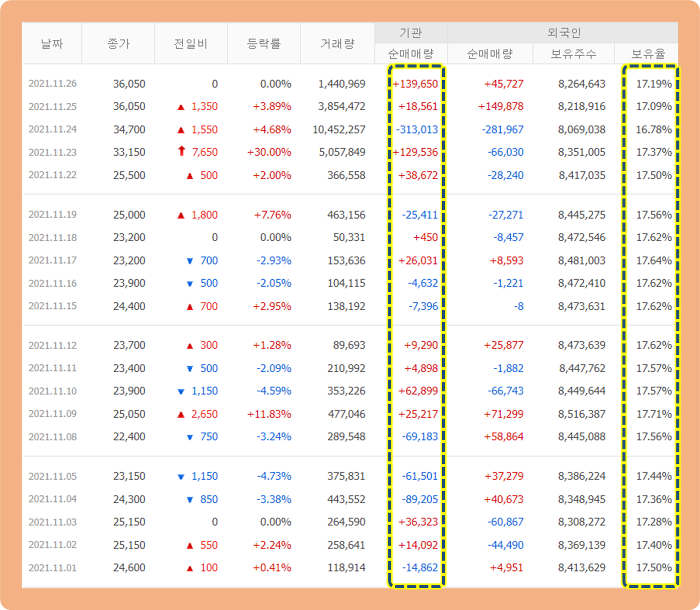
Task: Click institution net volume +62,899
Action: 418,391
